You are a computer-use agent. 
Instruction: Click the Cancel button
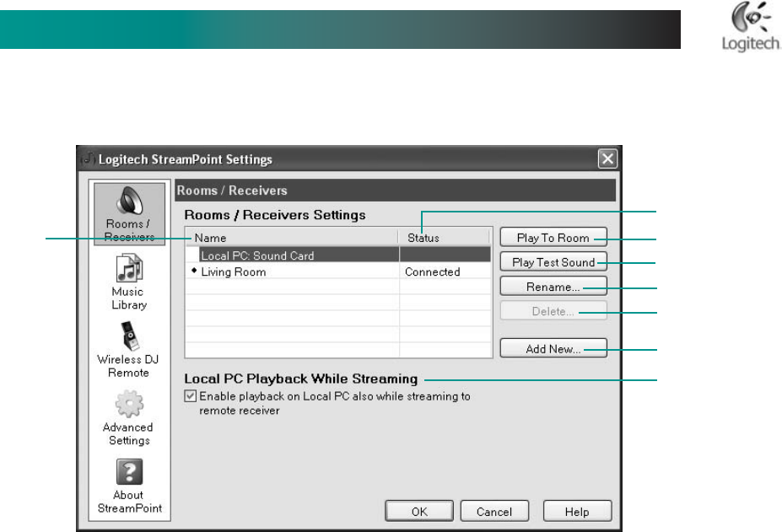coord(494,512)
